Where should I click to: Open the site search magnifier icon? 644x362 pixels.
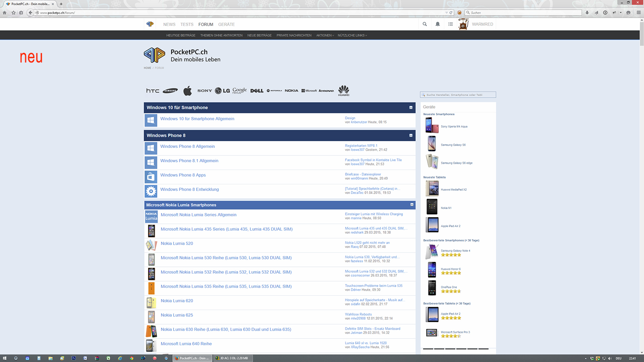(425, 24)
